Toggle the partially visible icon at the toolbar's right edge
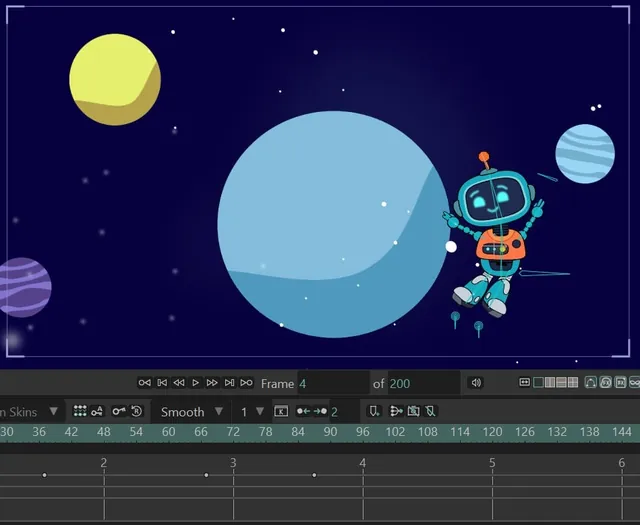640x525 pixels. coord(635,383)
